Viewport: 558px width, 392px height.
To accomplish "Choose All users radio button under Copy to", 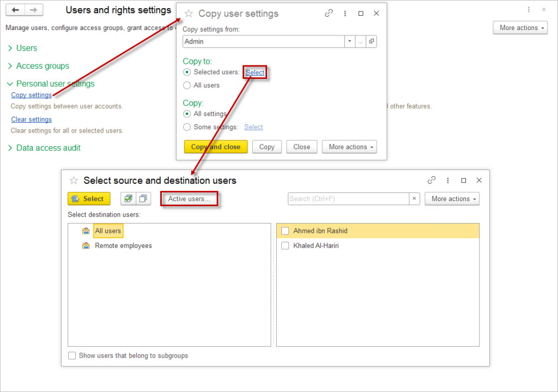I will (187, 86).
